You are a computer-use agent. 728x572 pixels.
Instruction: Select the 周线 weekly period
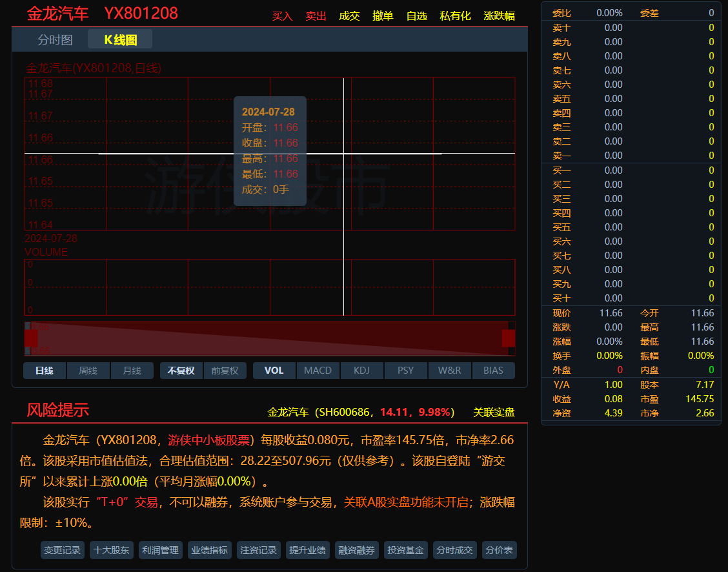point(88,371)
